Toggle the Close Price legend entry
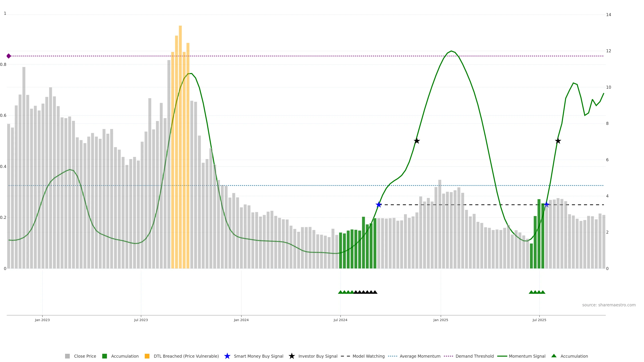The width and height of the screenshot is (644, 362). click(x=85, y=356)
